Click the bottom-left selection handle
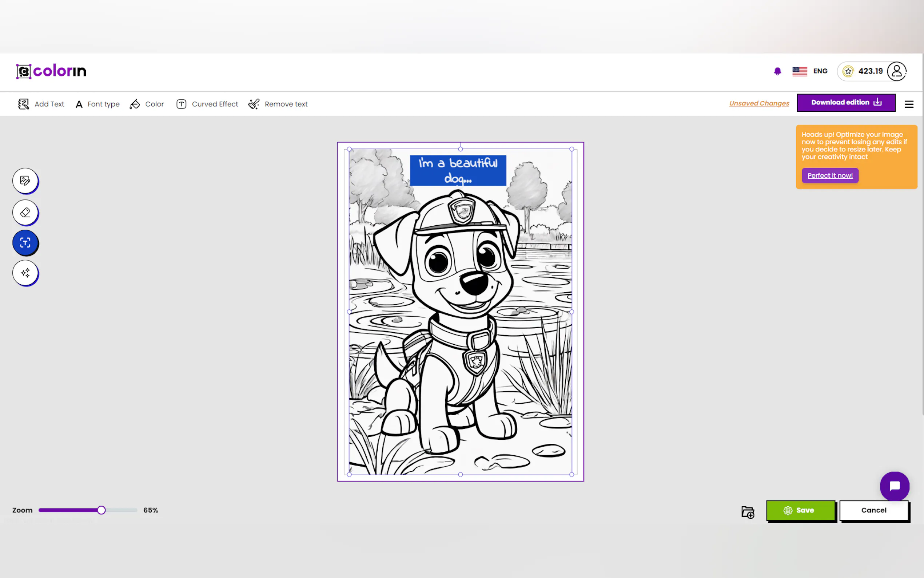The height and width of the screenshot is (578, 924). pos(349,474)
